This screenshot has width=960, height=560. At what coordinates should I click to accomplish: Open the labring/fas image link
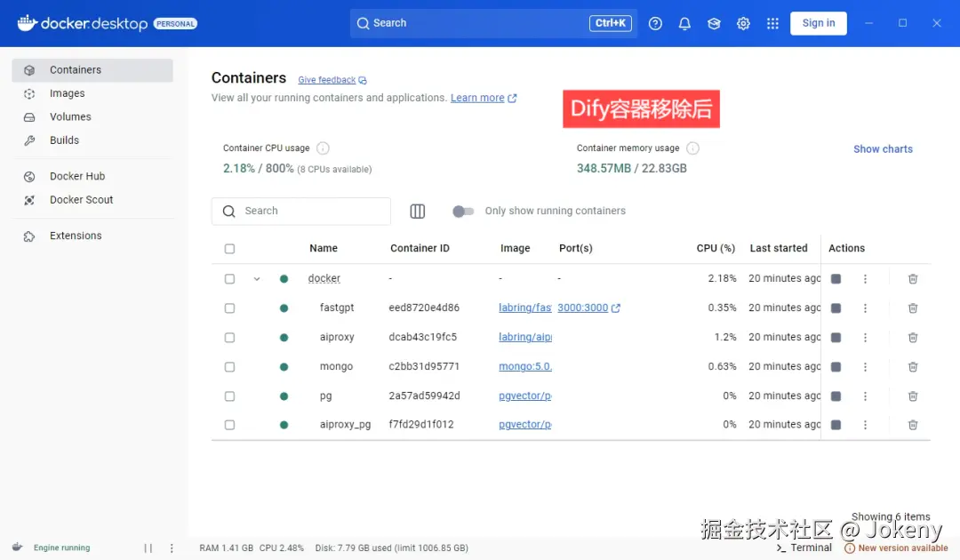tap(525, 308)
